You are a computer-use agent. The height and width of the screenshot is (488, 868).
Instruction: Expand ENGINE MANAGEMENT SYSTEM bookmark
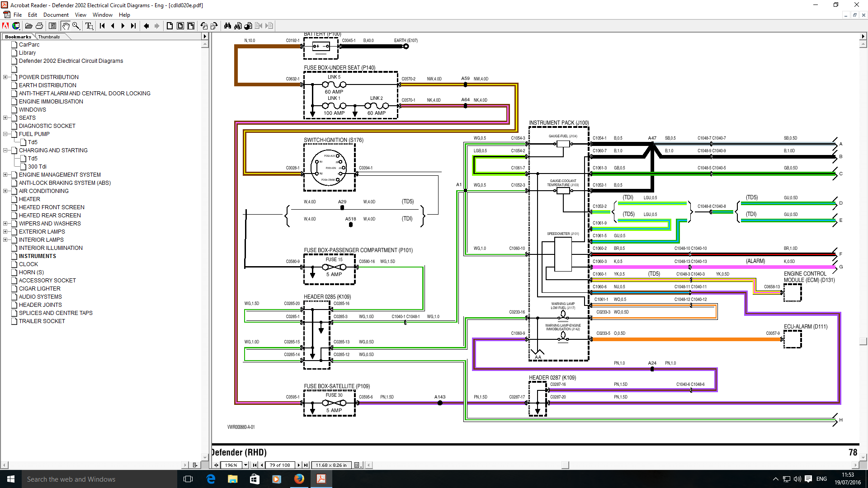click(5, 175)
